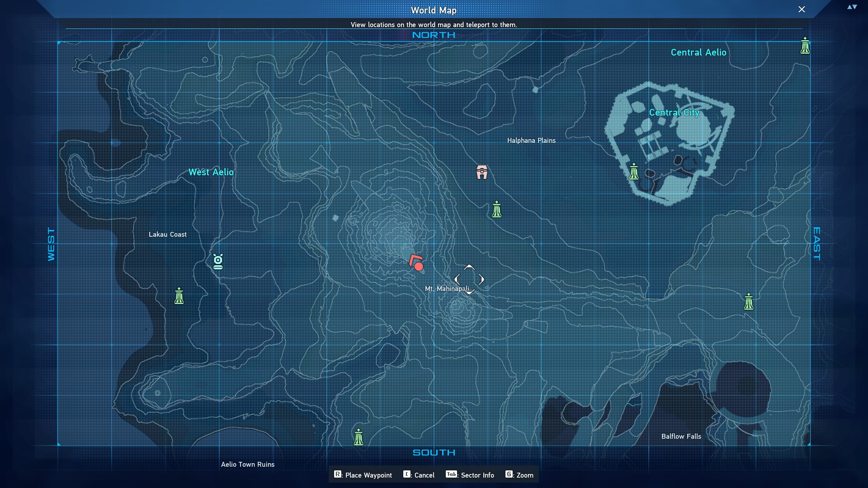Screen dimensions: 868x488
Task: Click the Central Aelio region label
Action: (x=698, y=52)
